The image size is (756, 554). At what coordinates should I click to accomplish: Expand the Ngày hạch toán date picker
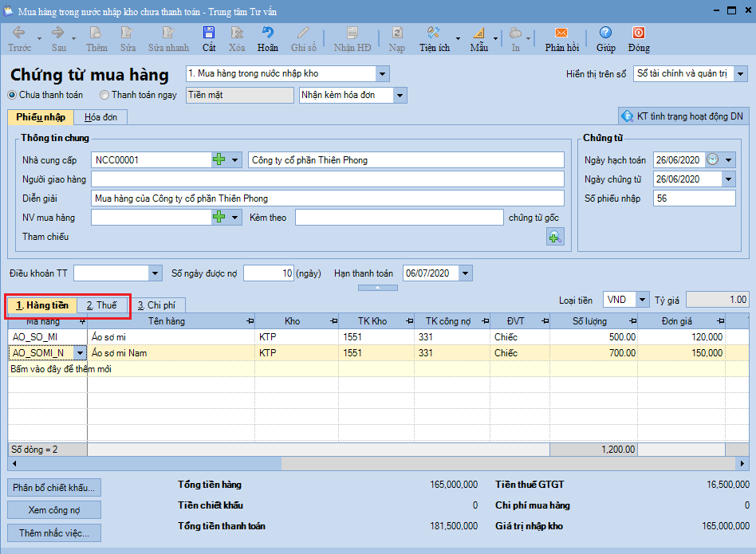point(729,159)
